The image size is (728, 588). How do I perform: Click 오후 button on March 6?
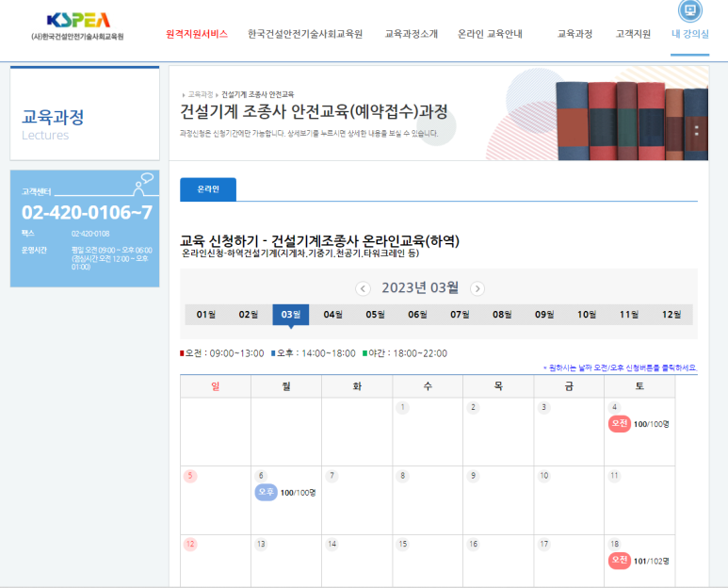coord(266,492)
